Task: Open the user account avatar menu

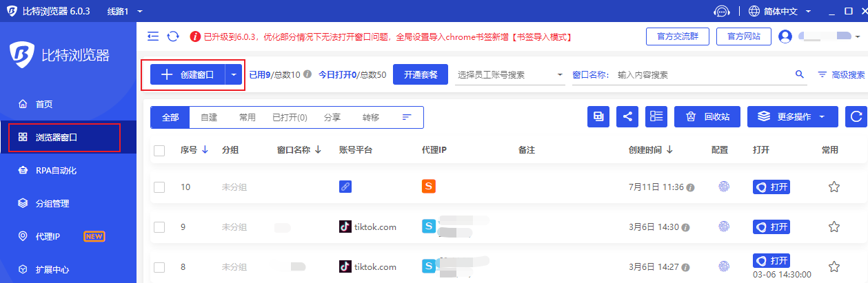Action: click(x=785, y=36)
